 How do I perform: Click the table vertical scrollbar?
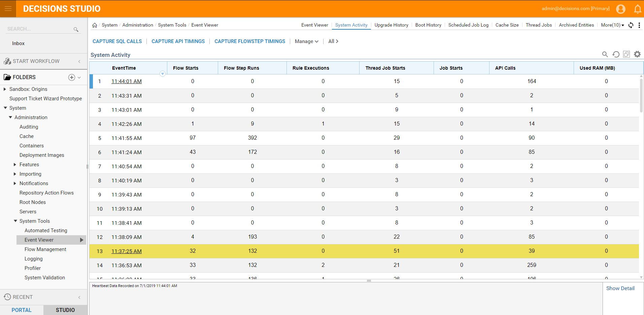click(x=641, y=95)
